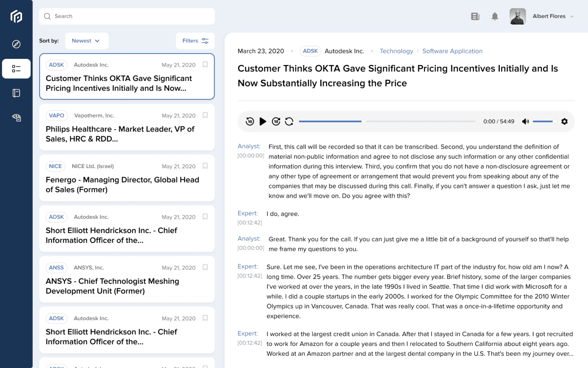The image size is (588, 368).
Task: Open audio player settings gear
Action: (x=564, y=121)
